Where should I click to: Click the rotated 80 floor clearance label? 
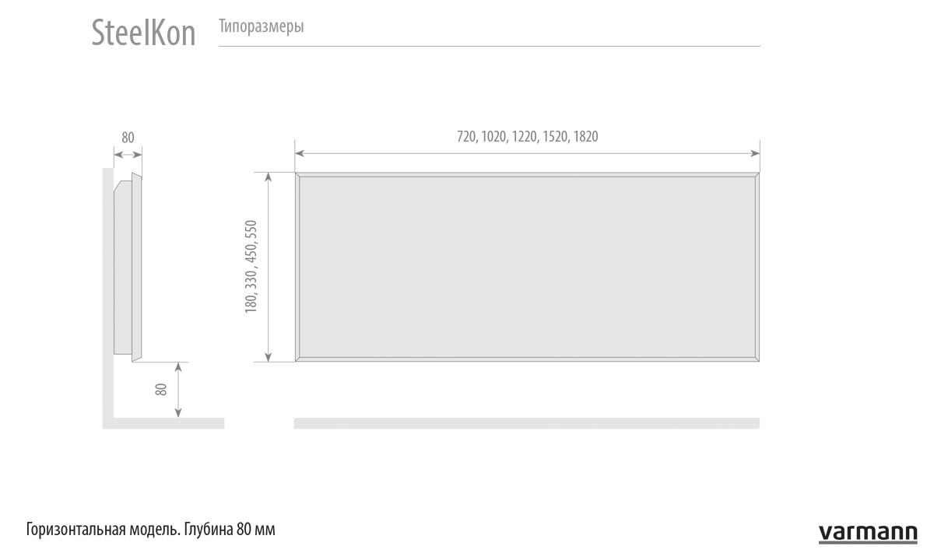pos(161,389)
